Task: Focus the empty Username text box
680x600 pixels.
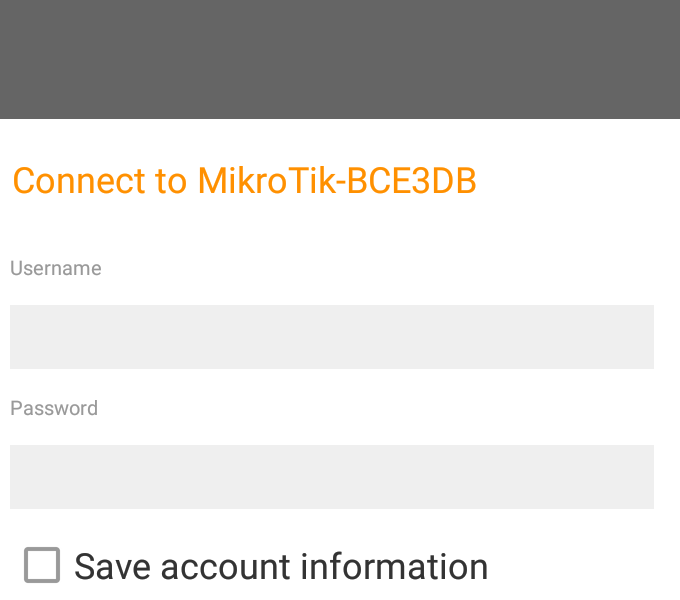Action: click(x=332, y=337)
